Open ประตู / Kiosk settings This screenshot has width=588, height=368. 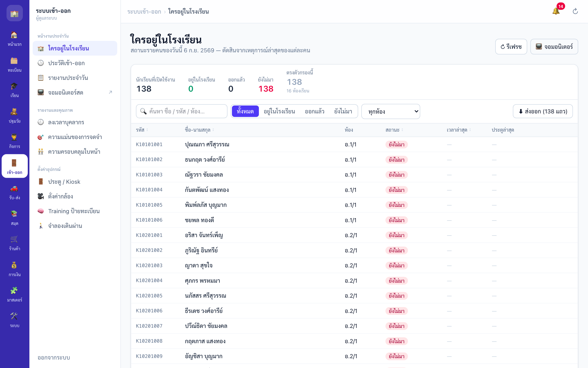click(75, 182)
